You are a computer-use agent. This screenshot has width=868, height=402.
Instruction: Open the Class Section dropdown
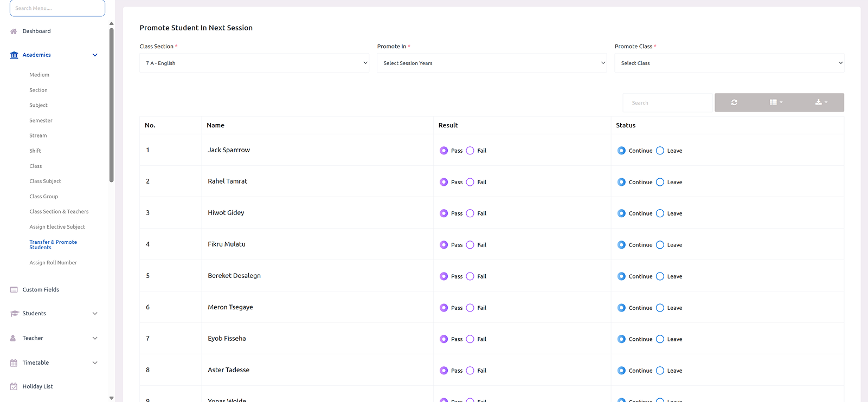(x=254, y=63)
